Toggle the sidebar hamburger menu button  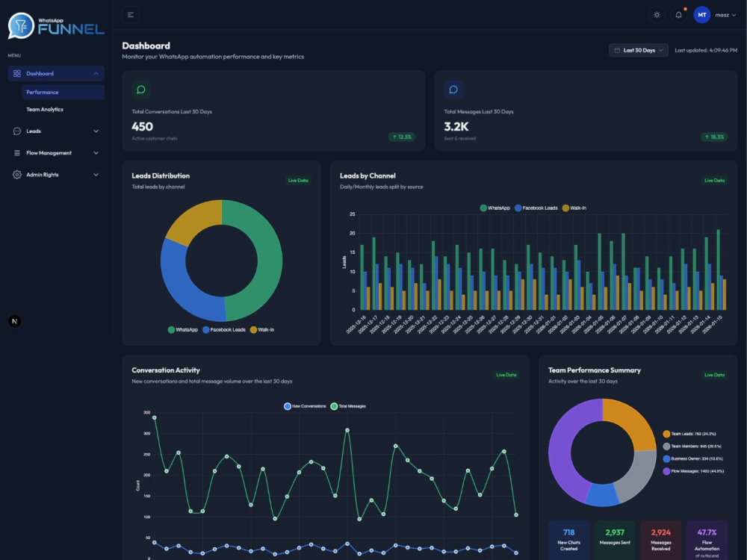131,15
